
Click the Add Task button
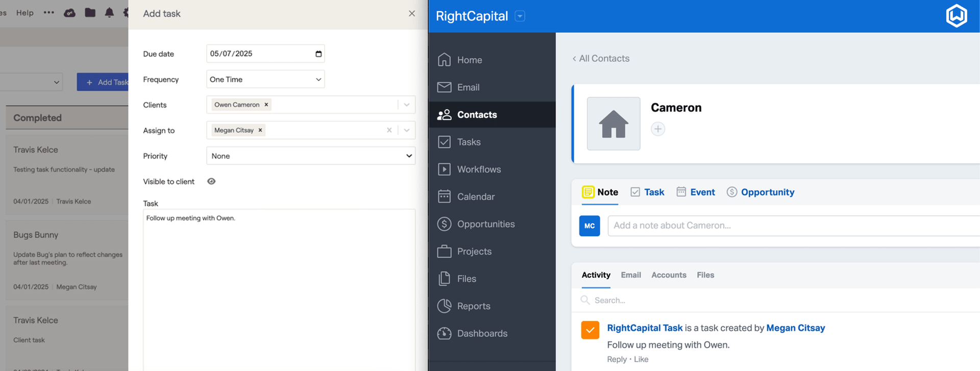click(x=103, y=82)
